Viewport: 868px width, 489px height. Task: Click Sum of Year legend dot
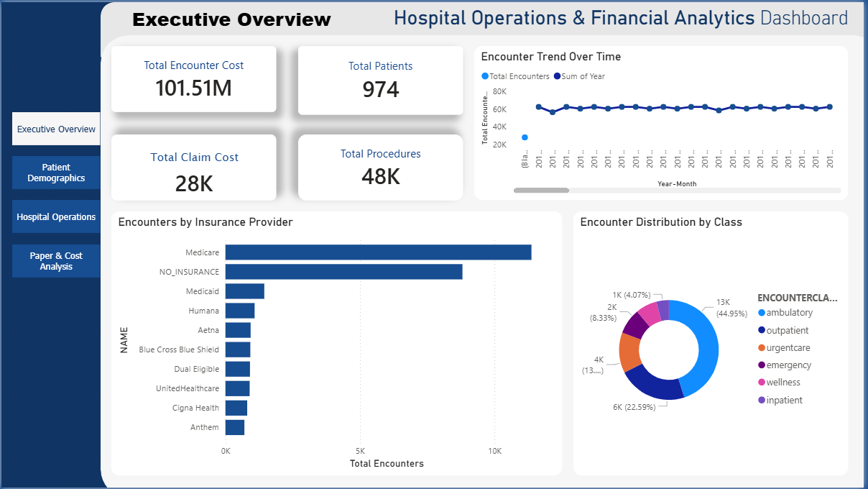click(556, 76)
